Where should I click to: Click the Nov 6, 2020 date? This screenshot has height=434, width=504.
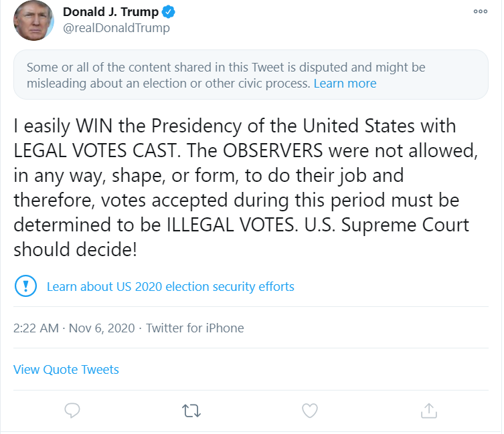click(x=102, y=328)
